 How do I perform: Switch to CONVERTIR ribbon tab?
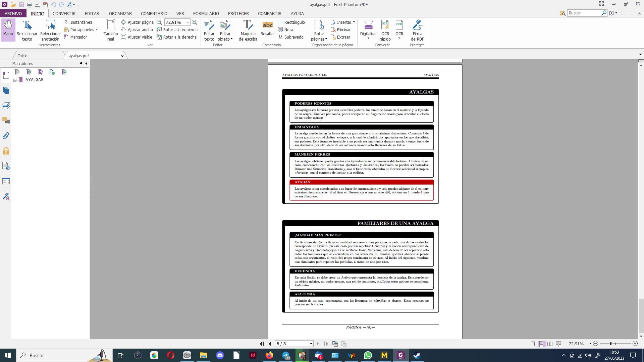[x=64, y=13]
